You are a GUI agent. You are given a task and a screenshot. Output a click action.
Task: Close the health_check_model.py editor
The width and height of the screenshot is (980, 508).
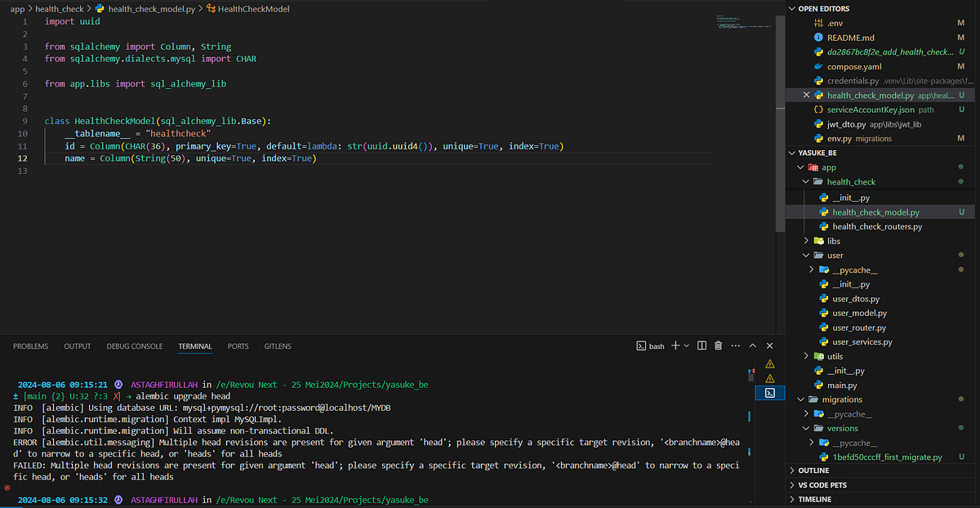click(805, 95)
